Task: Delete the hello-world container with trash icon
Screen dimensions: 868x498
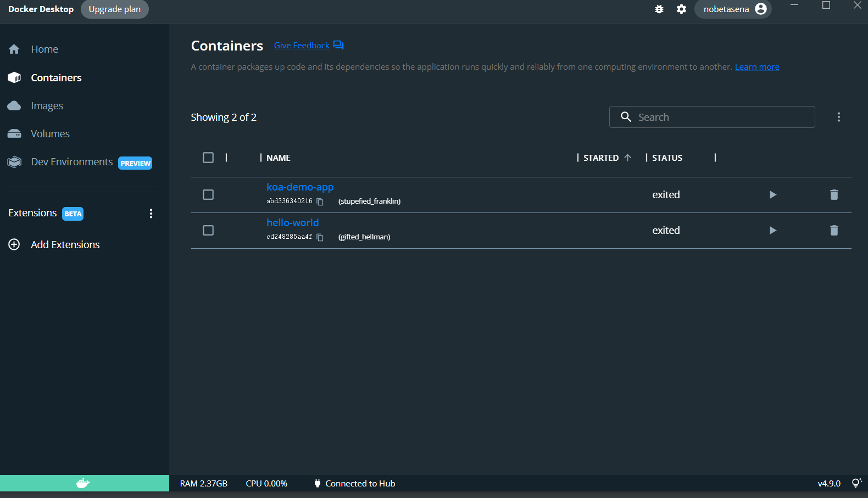Action: coord(833,231)
